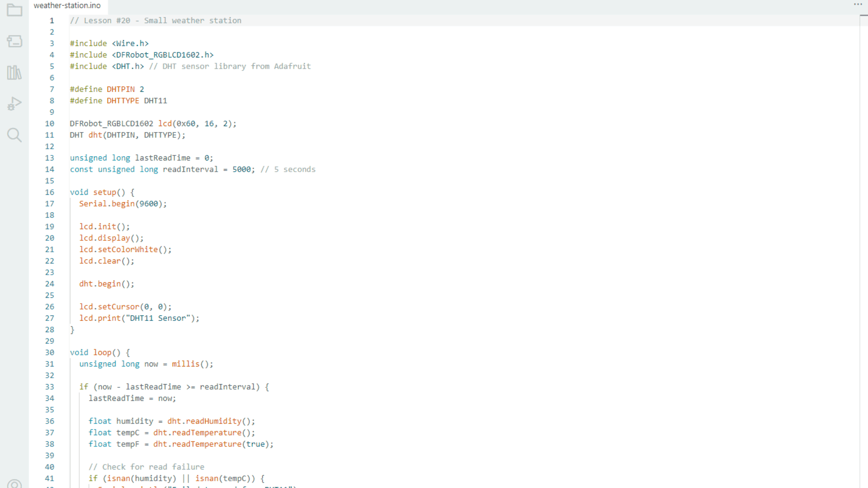This screenshot has width=868, height=488.
Task: Click 'Serial.begin(9600);' line
Action: (123, 204)
